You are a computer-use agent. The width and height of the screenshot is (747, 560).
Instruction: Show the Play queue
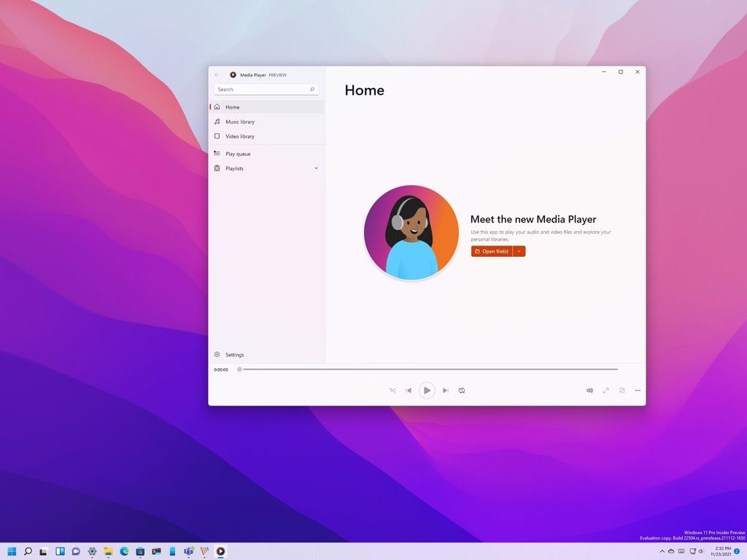238,153
